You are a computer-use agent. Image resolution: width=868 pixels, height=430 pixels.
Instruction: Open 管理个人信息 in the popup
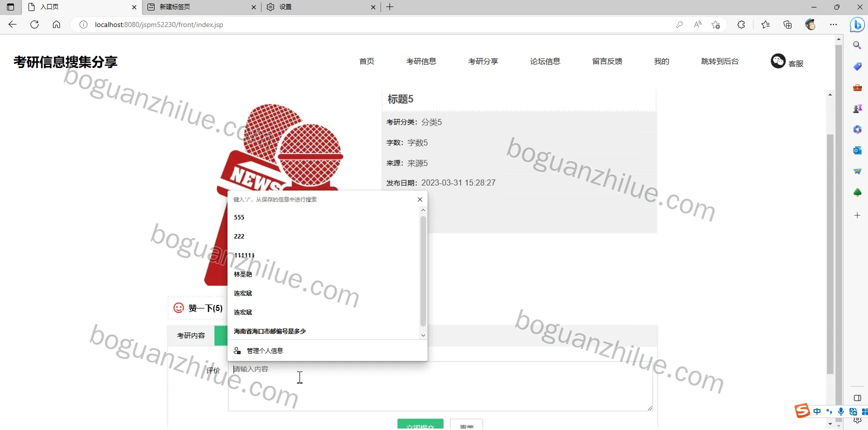pyautogui.click(x=327, y=351)
